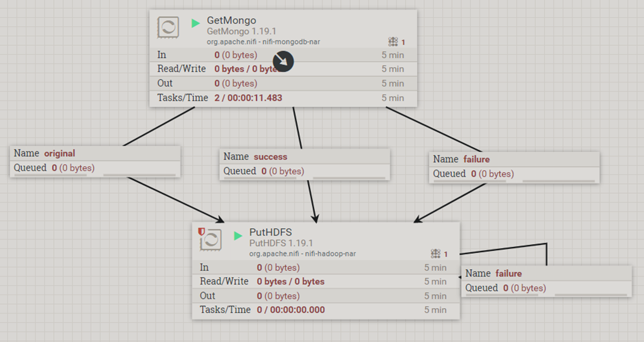Screen dimensions: 644x342
Task: Click the right back-pressure bar of success connection
Action: click(349, 178)
